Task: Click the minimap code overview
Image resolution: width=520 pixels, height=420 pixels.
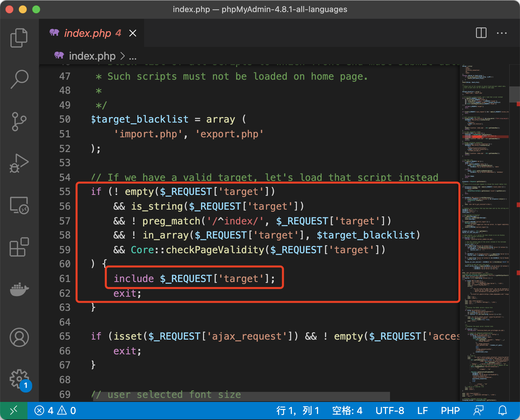Action: click(485, 233)
